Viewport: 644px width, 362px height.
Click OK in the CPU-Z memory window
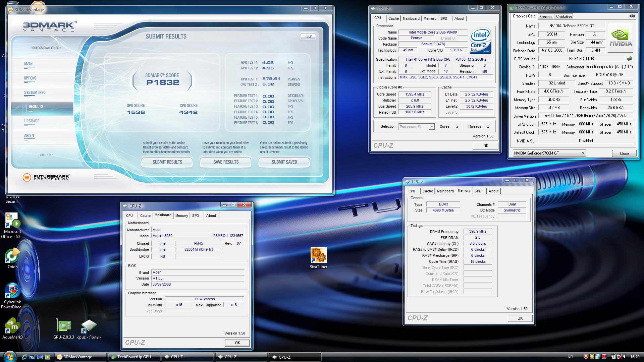tap(520, 318)
